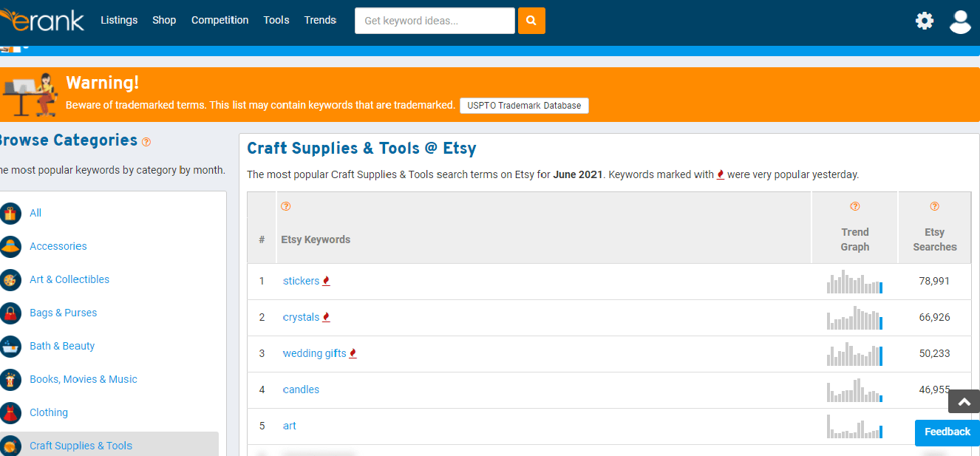Image resolution: width=980 pixels, height=456 pixels.
Task: Click the scroll-to-top arrow button
Action: pos(964,401)
